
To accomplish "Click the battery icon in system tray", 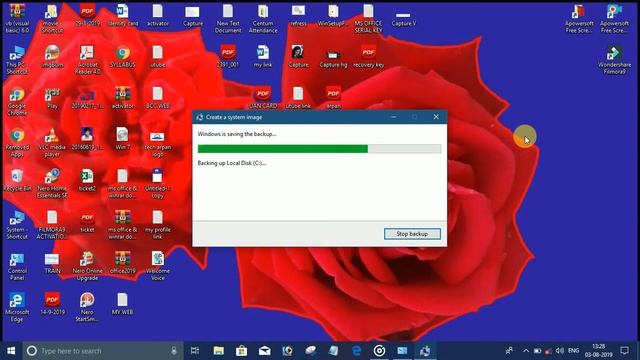I will pos(538,351).
